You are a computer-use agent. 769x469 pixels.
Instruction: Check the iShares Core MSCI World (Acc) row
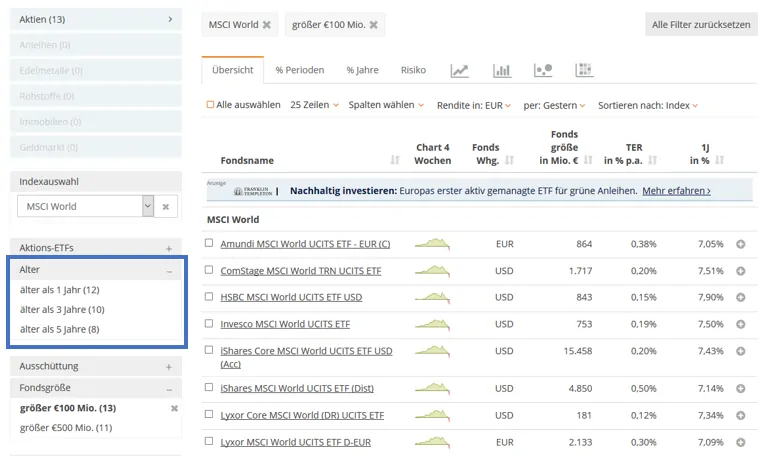pos(209,350)
